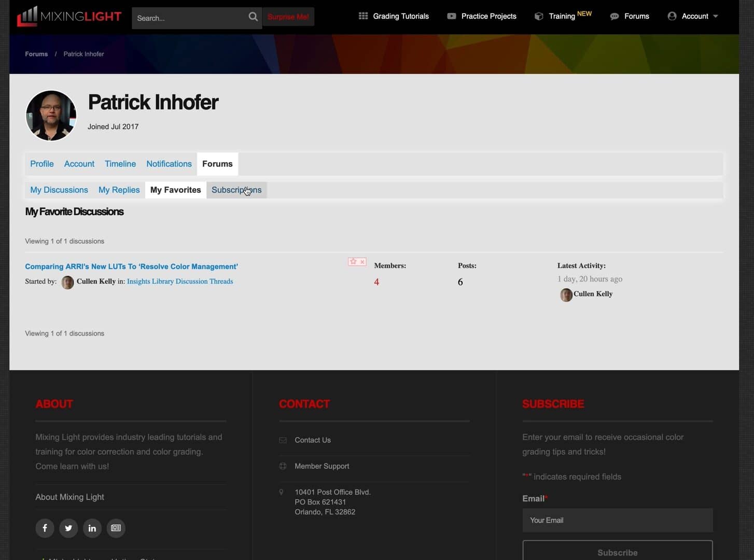This screenshot has height=560, width=754.
Task: Click the Grading Tutorials grid icon
Action: [x=363, y=16]
